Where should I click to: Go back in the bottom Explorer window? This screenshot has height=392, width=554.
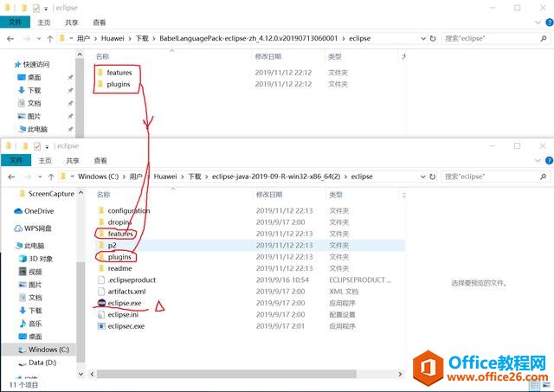coord(11,177)
